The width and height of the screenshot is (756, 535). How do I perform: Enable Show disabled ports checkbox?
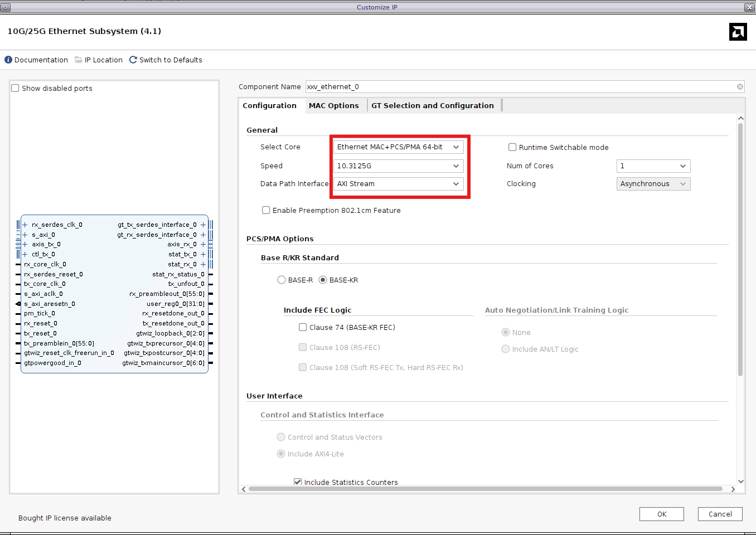coord(16,88)
